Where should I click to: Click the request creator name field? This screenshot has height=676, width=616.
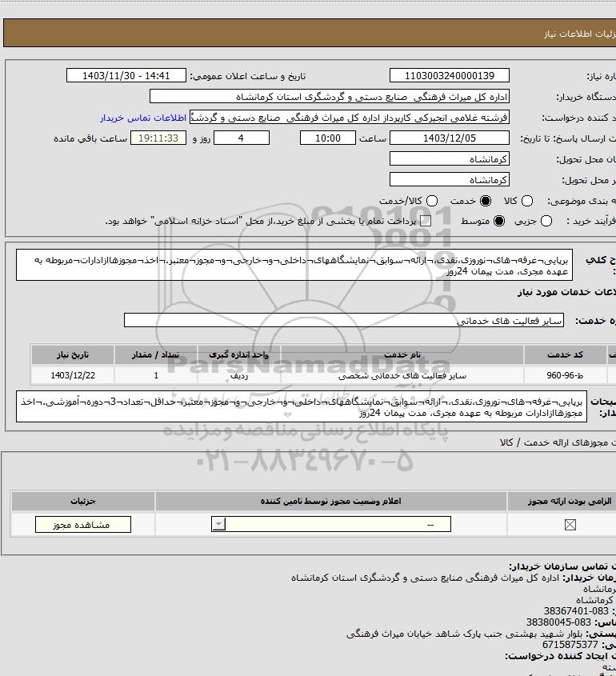(350, 118)
